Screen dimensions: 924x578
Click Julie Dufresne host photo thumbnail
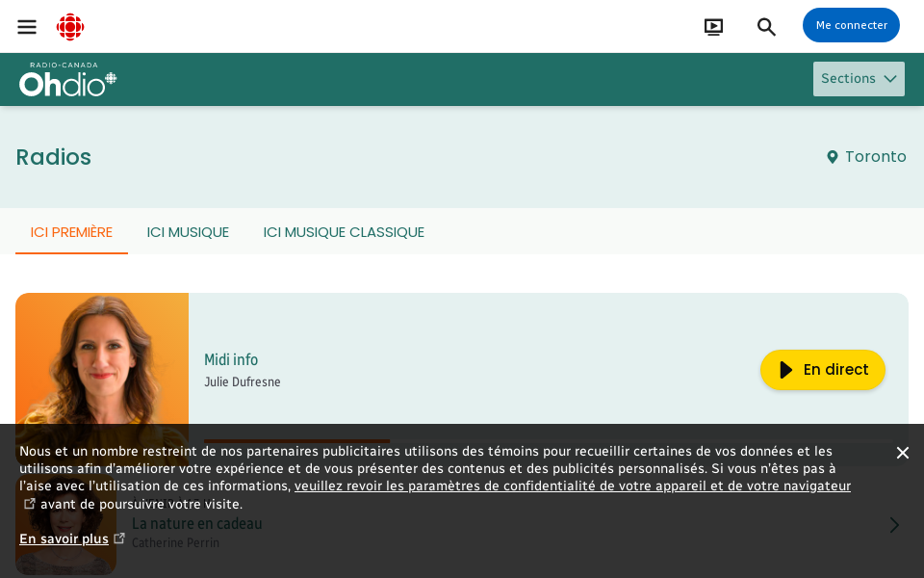[102, 358]
